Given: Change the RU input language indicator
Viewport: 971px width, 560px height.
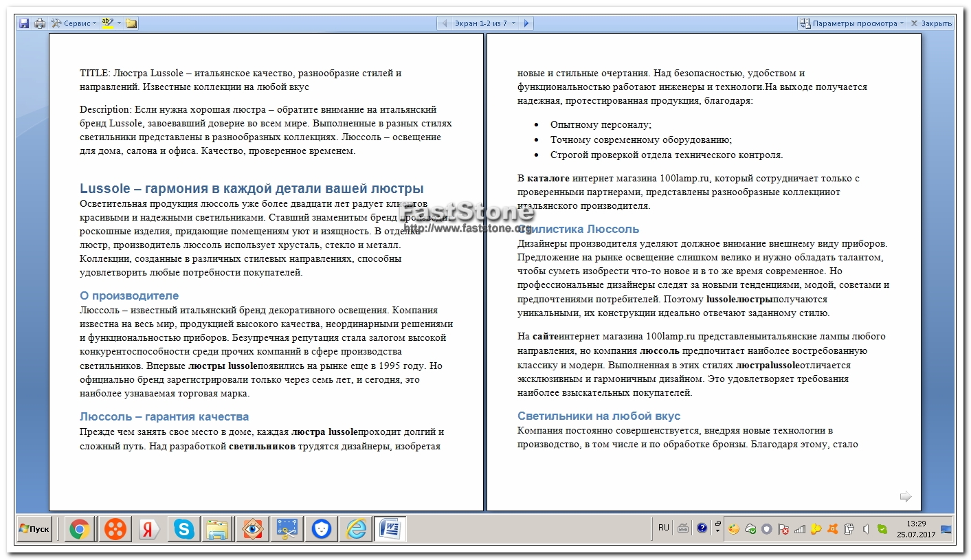Looking at the screenshot, I should 663,528.
